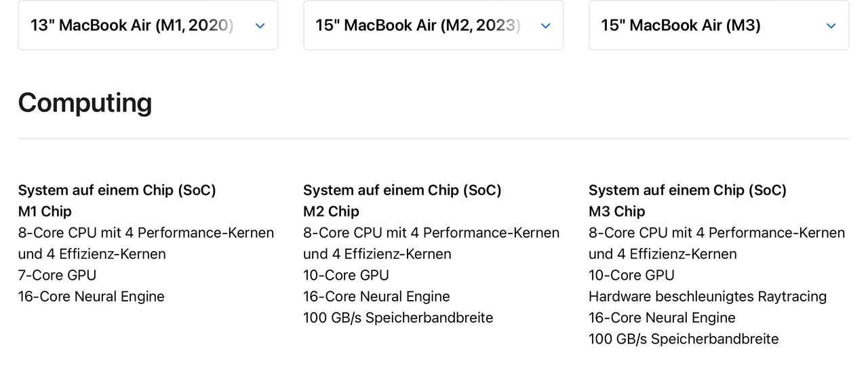Click 16-Core Neural Engine under M3 Chip

coord(662,318)
